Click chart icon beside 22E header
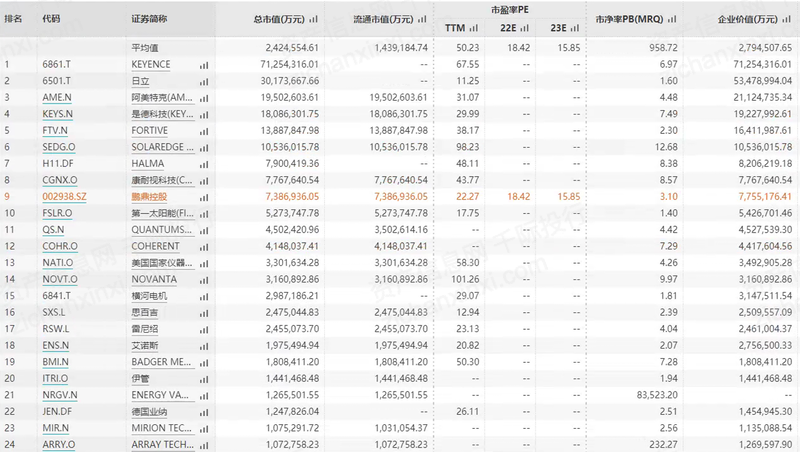 click(525, 28)
